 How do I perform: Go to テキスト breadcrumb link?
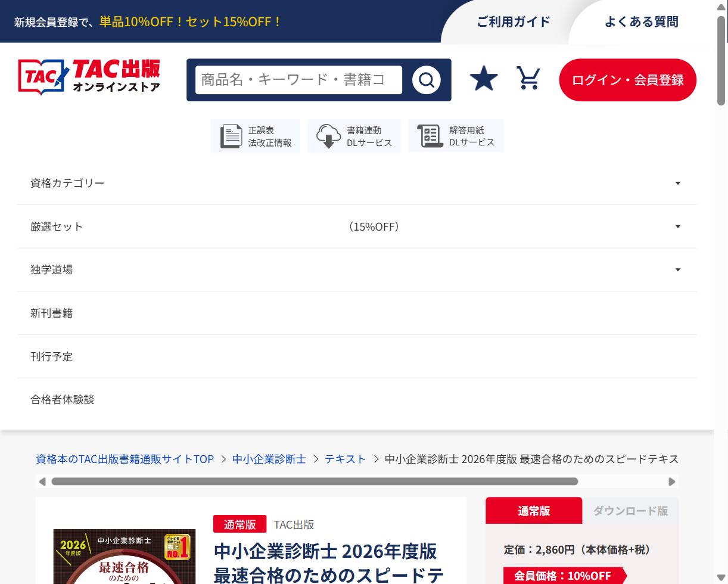point(346,459)
